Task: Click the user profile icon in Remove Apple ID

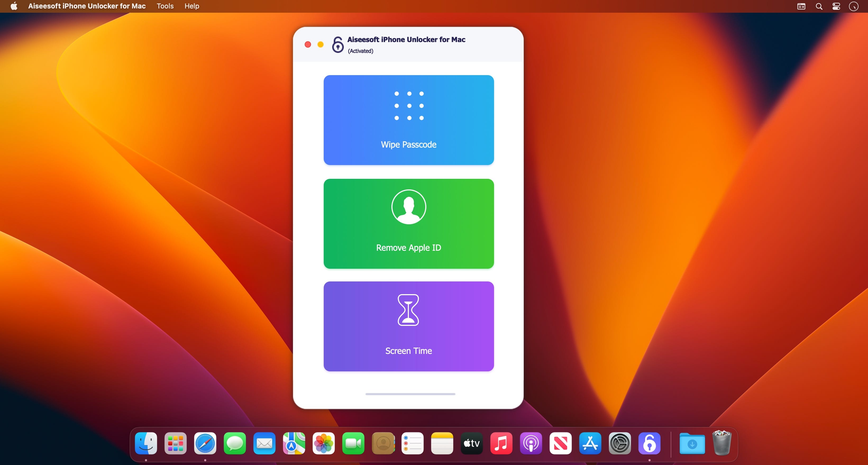Action: [409, 207]
